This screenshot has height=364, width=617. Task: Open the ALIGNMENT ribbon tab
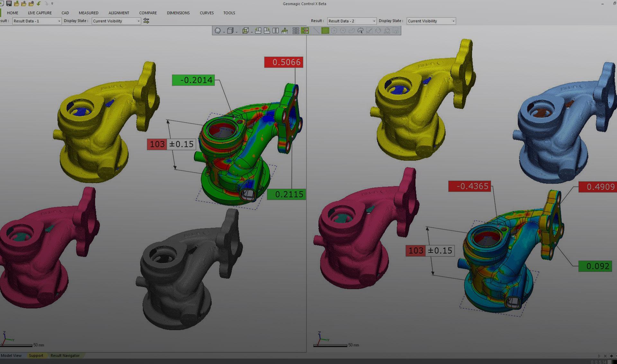coord(119,13)
